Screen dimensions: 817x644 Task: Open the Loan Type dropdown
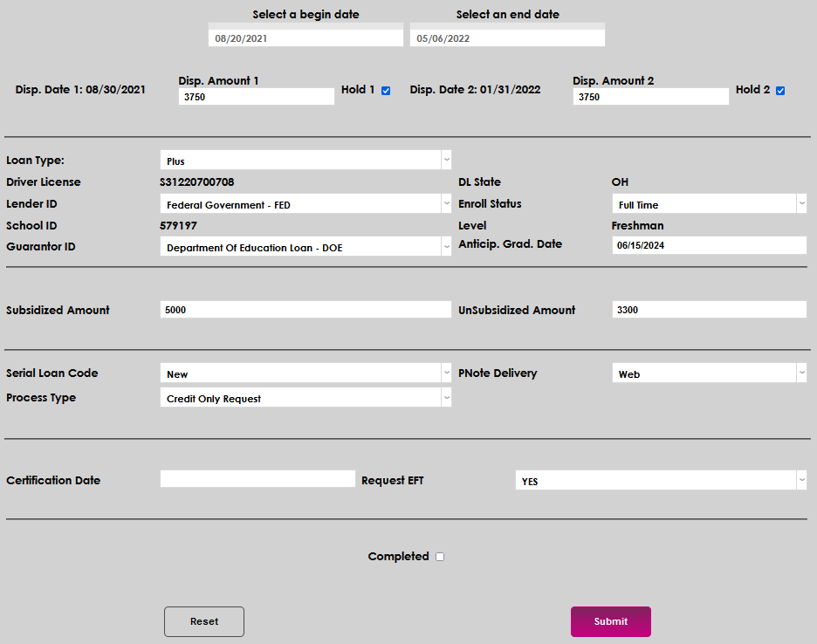[306, 161]
